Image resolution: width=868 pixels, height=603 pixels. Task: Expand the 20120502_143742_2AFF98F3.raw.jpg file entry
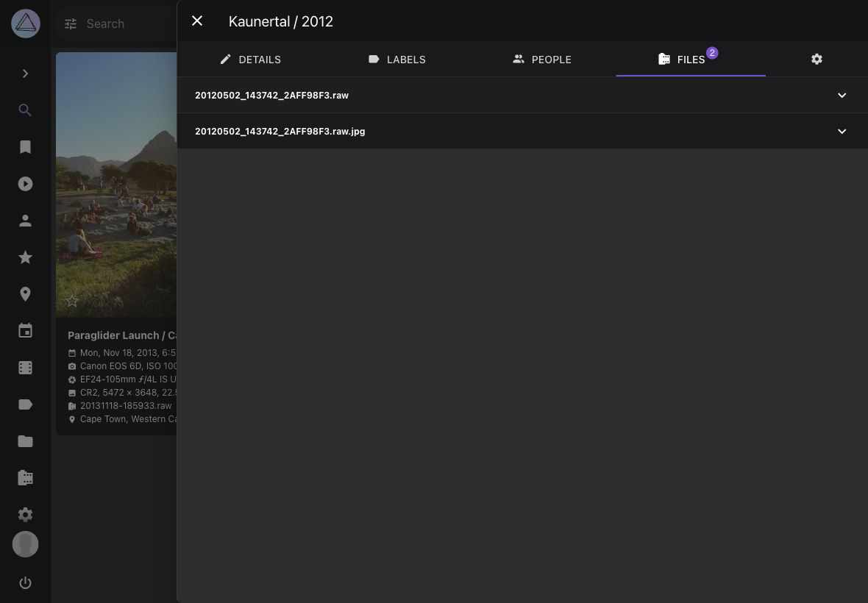click(842, 131)
